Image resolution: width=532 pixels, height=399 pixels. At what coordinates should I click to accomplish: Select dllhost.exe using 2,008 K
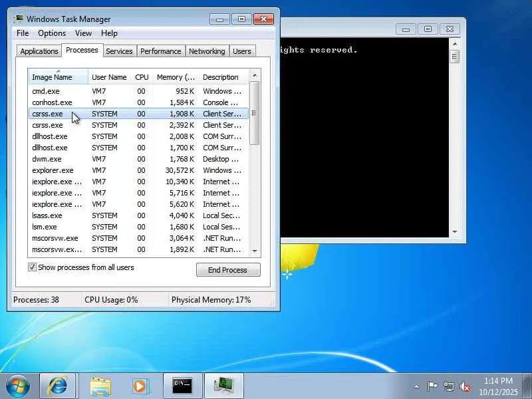(x=138, y=136)
